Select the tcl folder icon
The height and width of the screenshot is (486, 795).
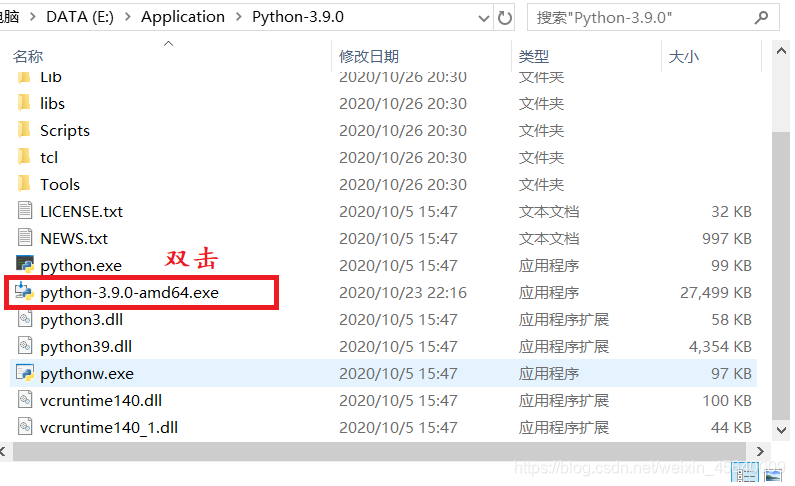(24, 157)
